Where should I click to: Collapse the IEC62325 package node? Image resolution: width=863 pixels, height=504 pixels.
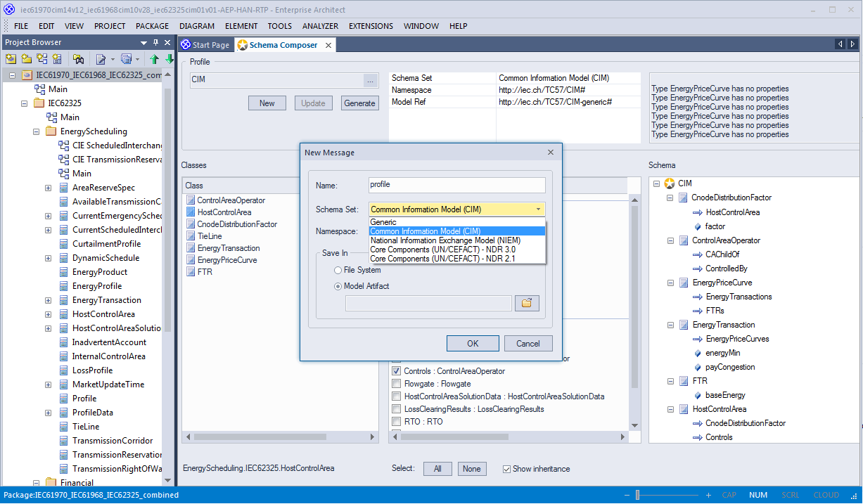(25, 103)
